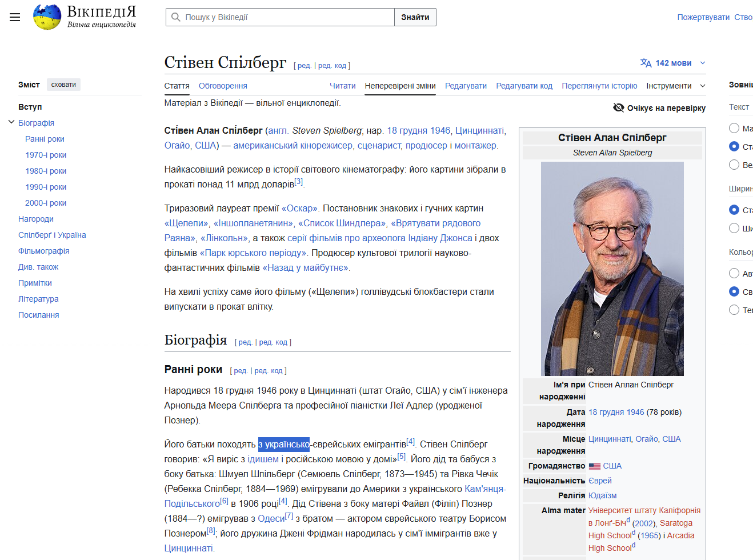
Task: Switch to the Обговорення tab
Action: [x=223, y=86]
